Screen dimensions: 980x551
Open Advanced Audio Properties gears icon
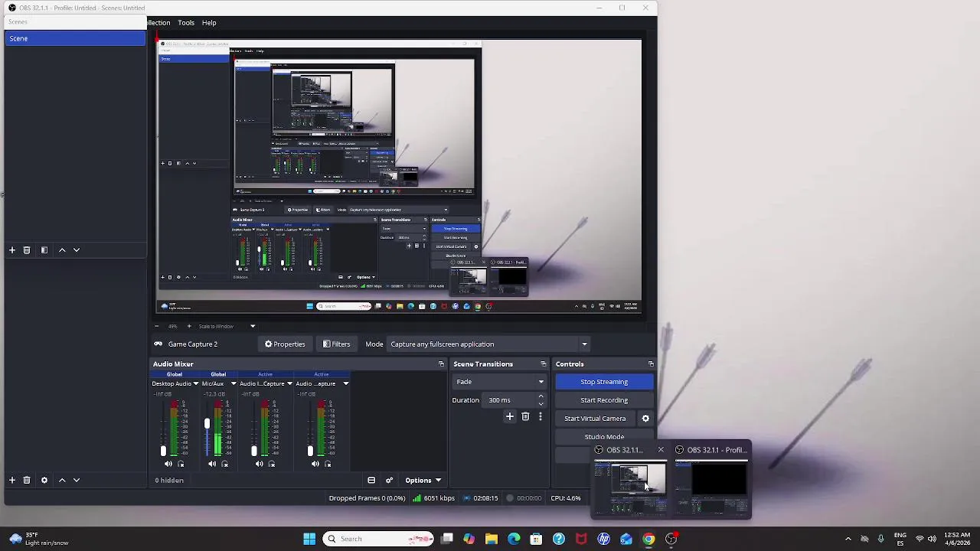pyautogui.click(x=389, y=481)
